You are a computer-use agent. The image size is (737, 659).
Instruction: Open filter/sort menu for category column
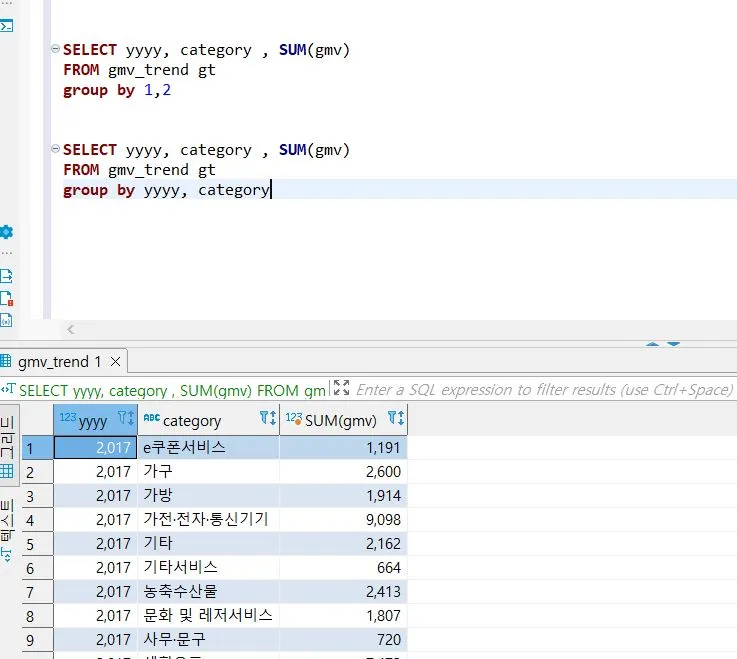tap(268, 418)
